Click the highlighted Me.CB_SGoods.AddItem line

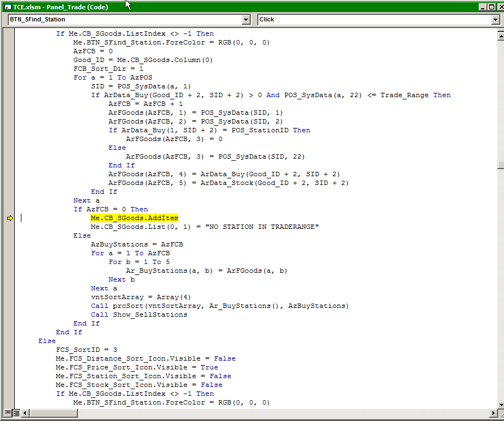click(134, 218)
